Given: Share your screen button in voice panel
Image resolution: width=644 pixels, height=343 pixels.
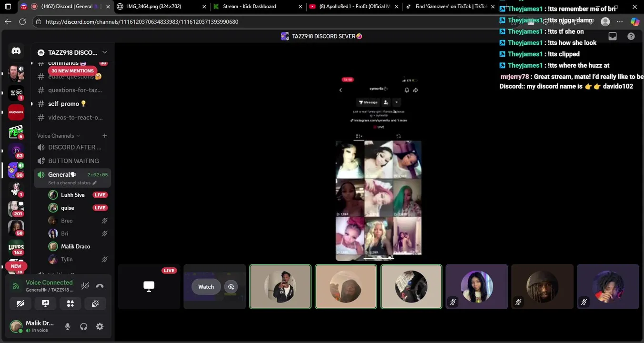Looking at the screenshot, I should click(46, 303).
